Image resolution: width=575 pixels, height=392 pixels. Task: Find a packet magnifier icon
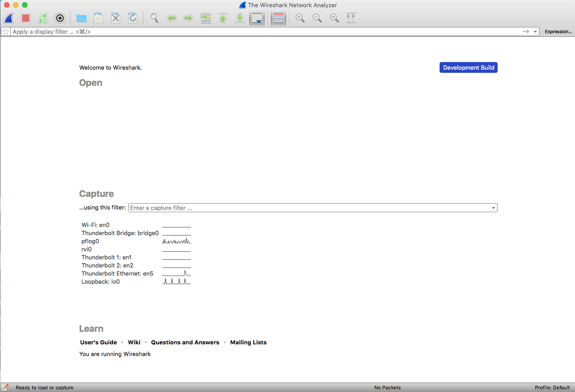pyautogui.click(x=154, y=18)
